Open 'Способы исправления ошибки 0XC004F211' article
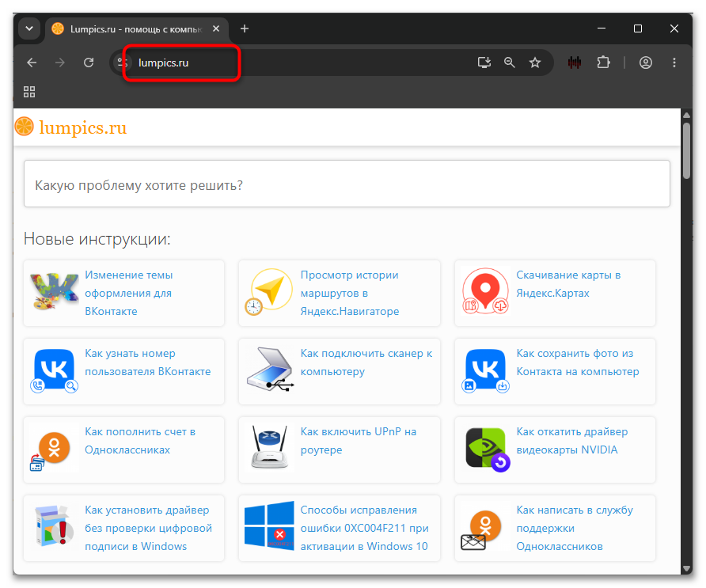706x588 pixels. point(364,528)
